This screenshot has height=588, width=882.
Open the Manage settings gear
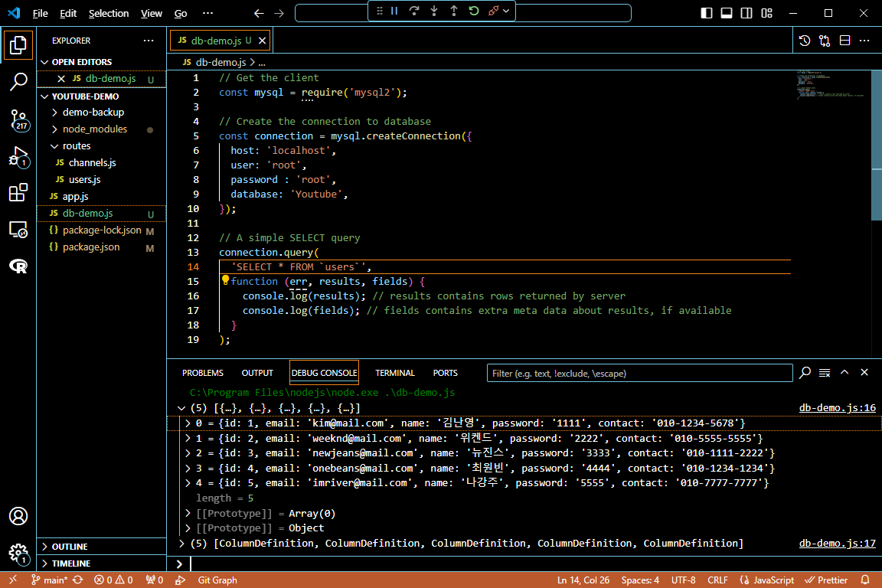18,553
